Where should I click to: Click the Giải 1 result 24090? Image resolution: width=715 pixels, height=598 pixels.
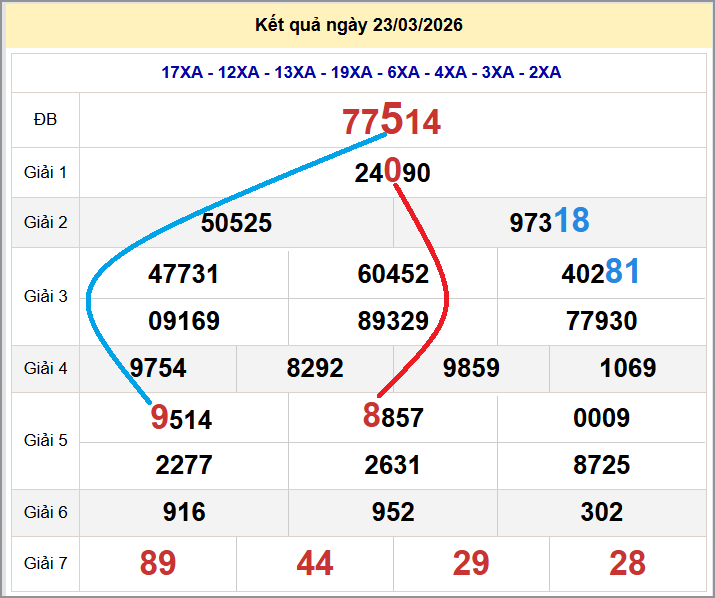(392, 173)
